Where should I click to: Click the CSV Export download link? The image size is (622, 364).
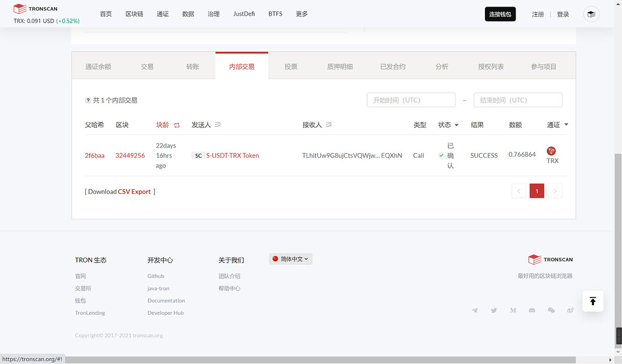tap(134, 191)
